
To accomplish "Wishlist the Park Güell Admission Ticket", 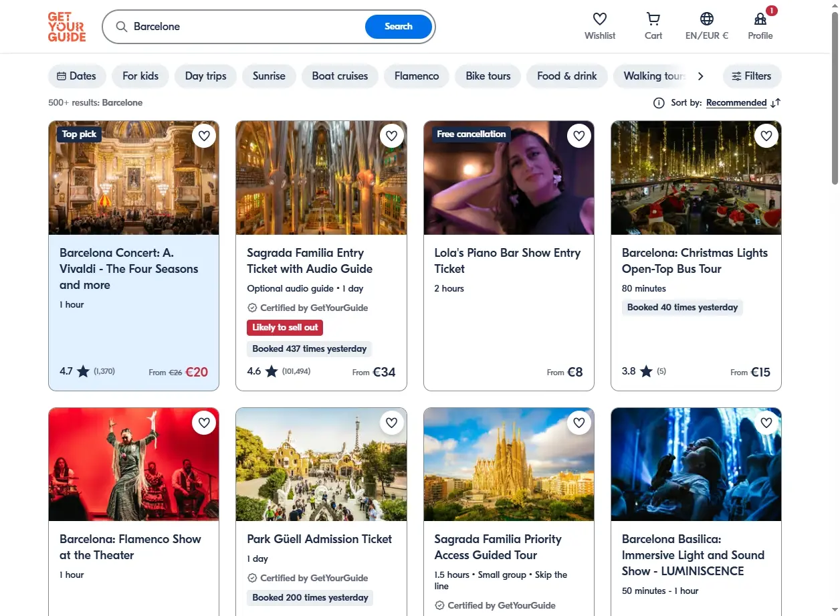I will pos(392,422).
